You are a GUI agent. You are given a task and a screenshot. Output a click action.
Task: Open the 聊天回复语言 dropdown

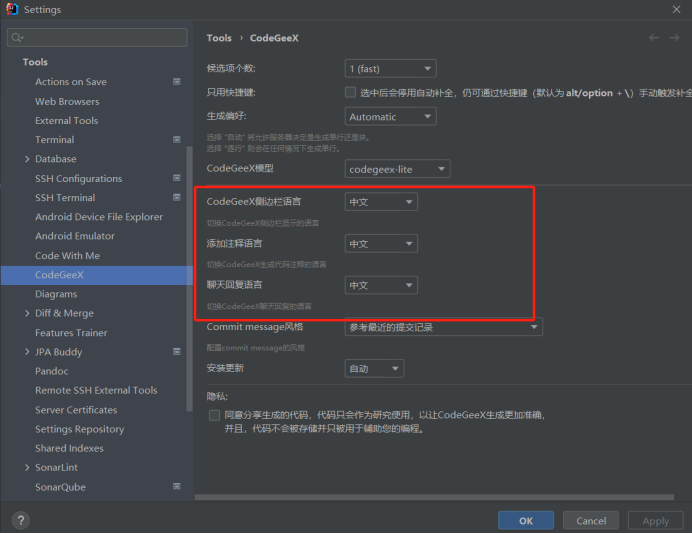[x=381, y=285]
